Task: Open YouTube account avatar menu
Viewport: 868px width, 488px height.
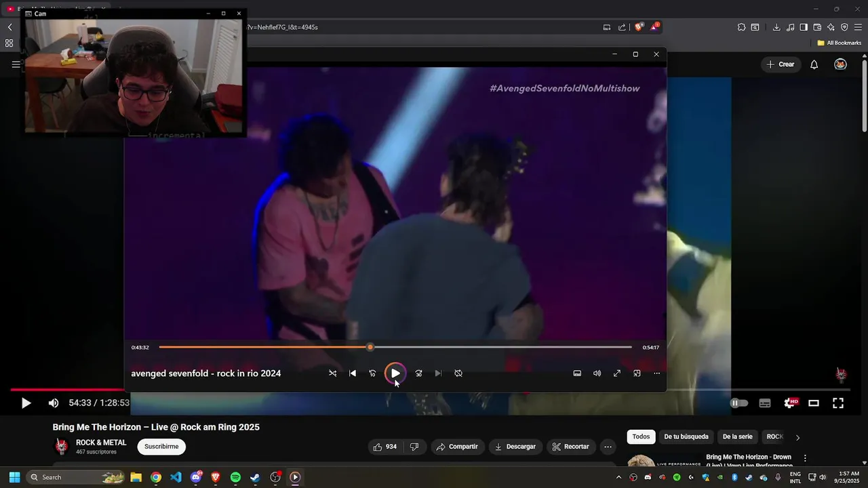Action: (x=840, y=64)
